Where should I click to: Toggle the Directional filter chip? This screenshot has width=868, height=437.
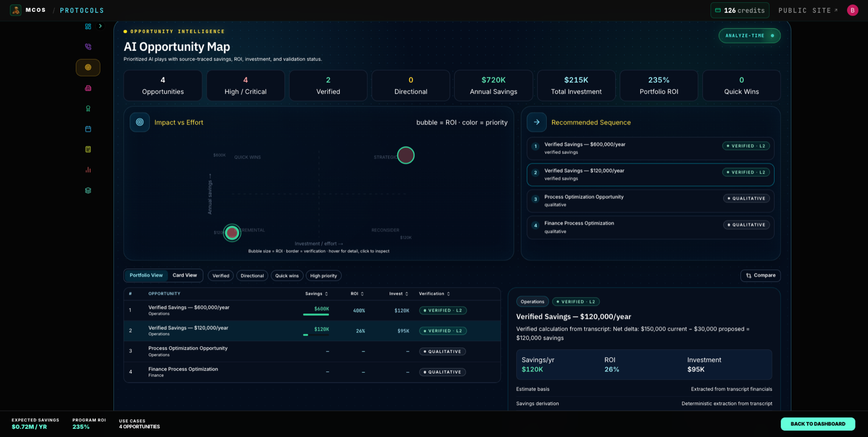tap(252, 276)
